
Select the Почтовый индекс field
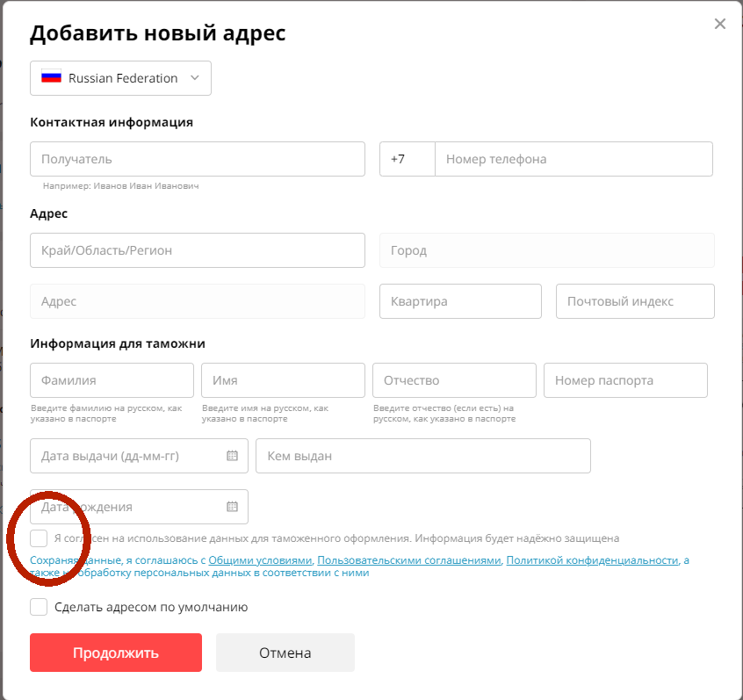[x=634, y=301]
